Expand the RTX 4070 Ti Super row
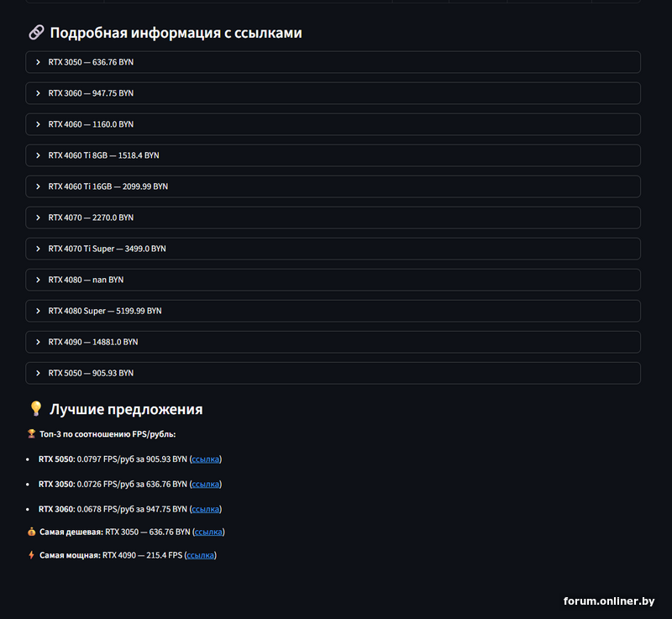The width and height of the screenshot is (672, 619). [x=333, y=249]
